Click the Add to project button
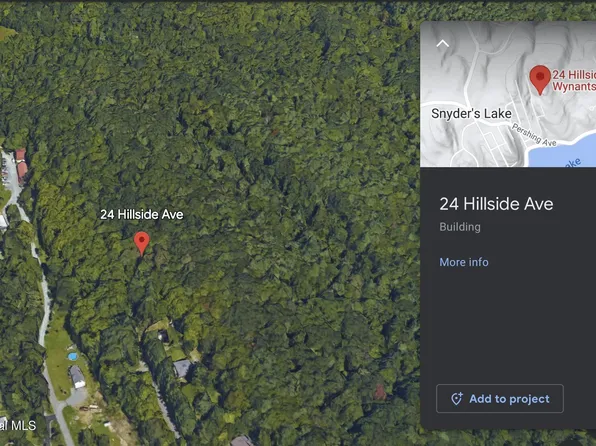This screenshot has width=596, height=446. pos(499,398)
